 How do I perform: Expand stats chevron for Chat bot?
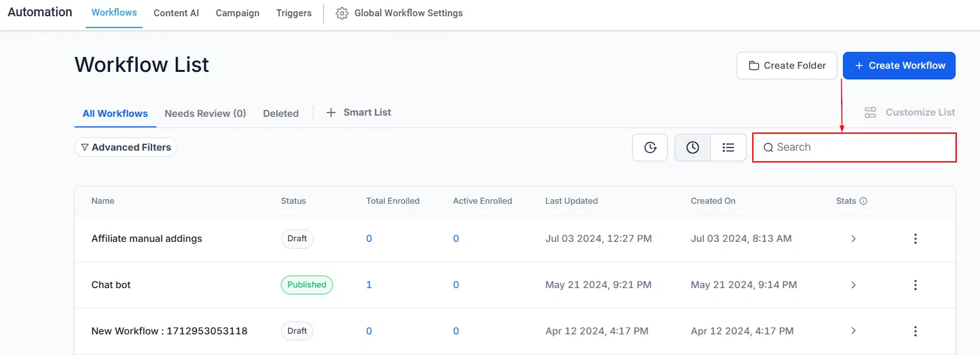853,285
